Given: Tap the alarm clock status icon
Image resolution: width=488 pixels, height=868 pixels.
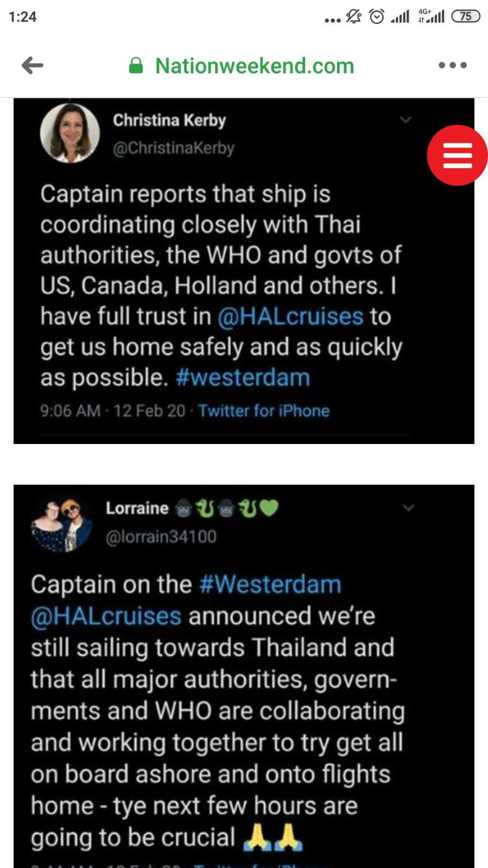Looking at the screenshot, I should click(377, 17).
